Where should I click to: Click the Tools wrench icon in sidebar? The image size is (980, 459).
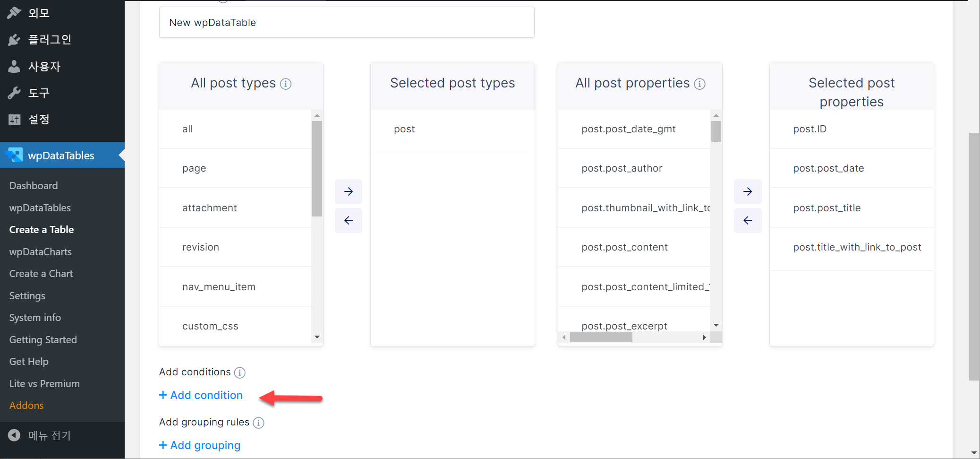(x=14, y=93)
